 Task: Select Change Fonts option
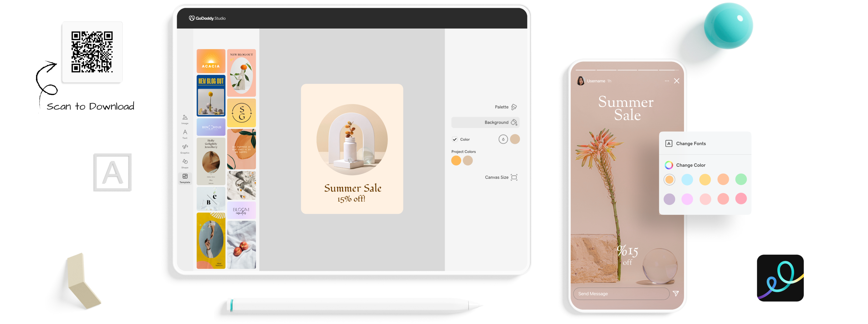(692, 143)
